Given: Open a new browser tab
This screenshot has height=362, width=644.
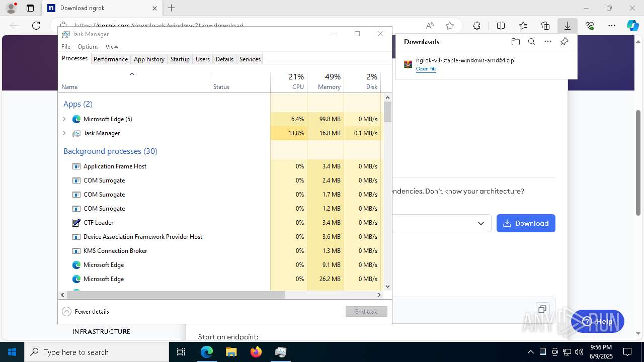Looking at the screenshot, I should 172,8.
